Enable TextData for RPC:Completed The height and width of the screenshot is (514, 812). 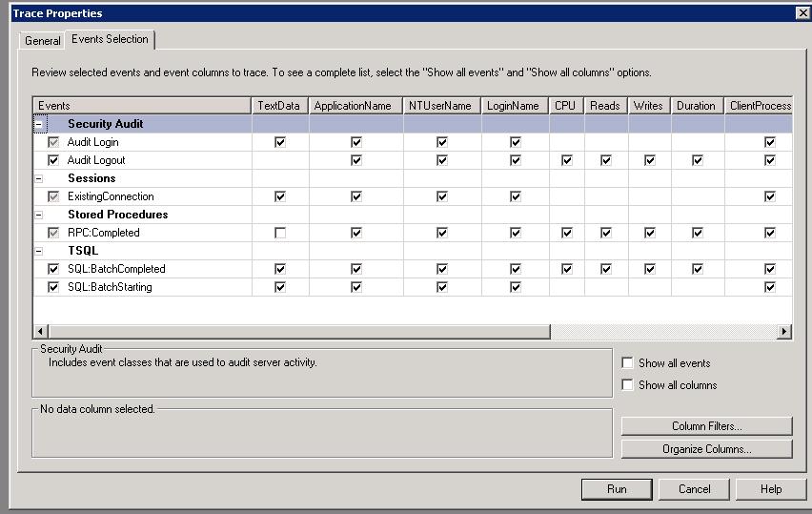click(280, 233)
